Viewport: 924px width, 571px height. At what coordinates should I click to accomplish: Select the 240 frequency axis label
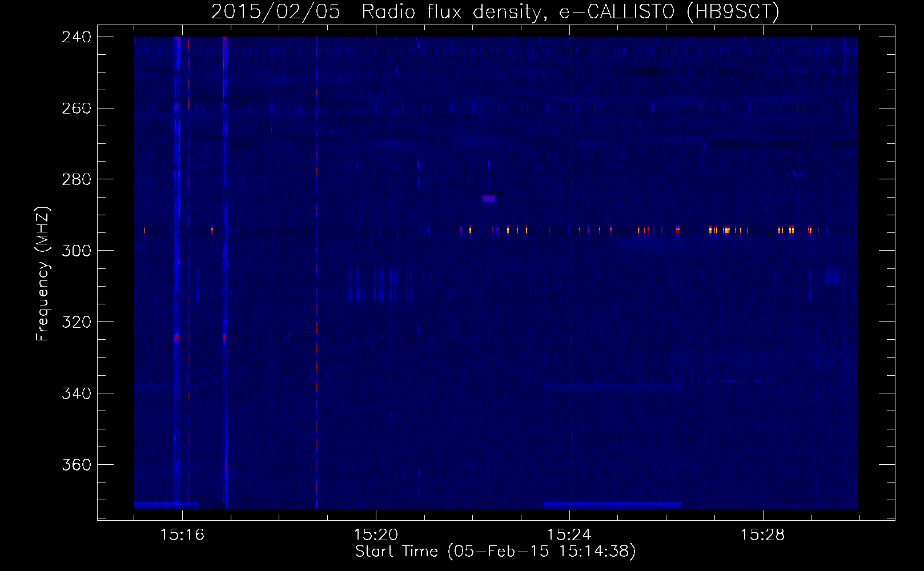76,37
